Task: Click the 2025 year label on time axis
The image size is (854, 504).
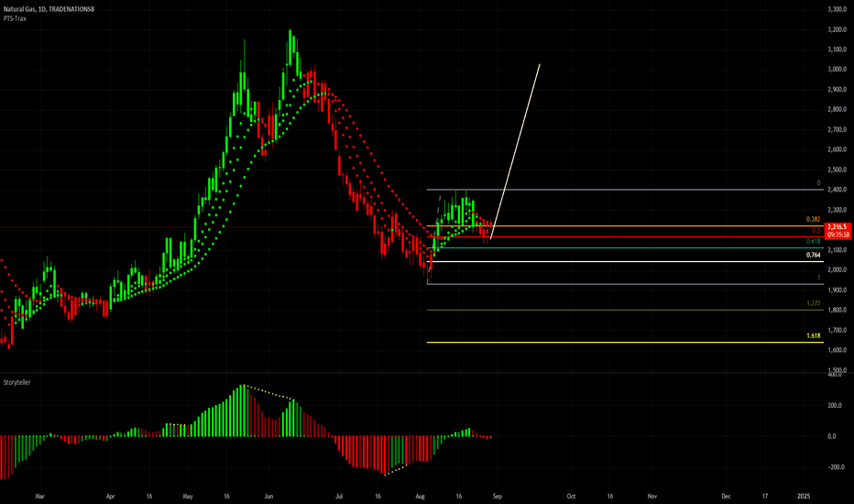Action: pyautogui.click(x=804, y=497)
